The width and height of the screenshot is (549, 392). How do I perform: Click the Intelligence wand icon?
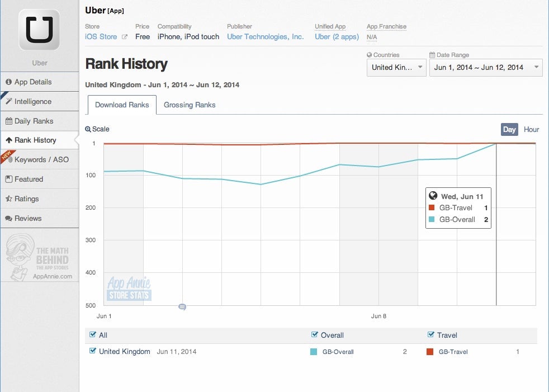tap(9, 101)
